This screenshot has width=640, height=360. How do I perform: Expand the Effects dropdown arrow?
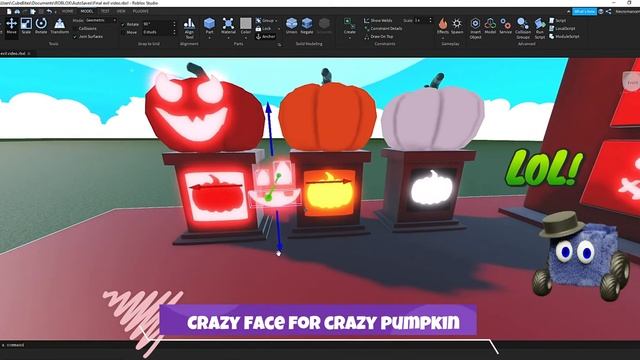pyautogui.click(x=442, y=38)
